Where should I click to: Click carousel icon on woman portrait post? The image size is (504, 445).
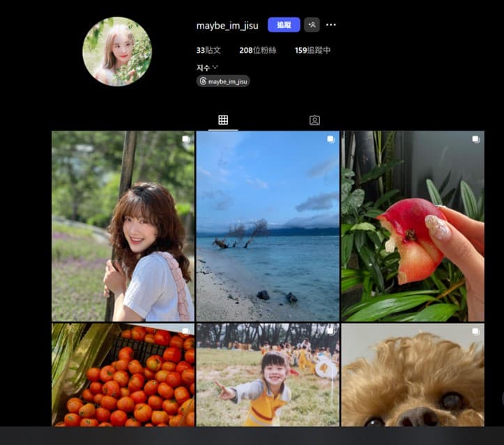(186, 139)
